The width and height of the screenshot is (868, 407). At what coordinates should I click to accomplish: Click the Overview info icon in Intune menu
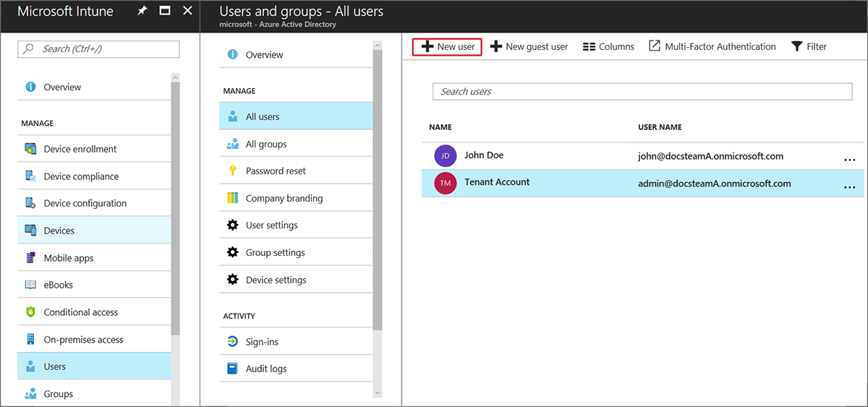30,87
